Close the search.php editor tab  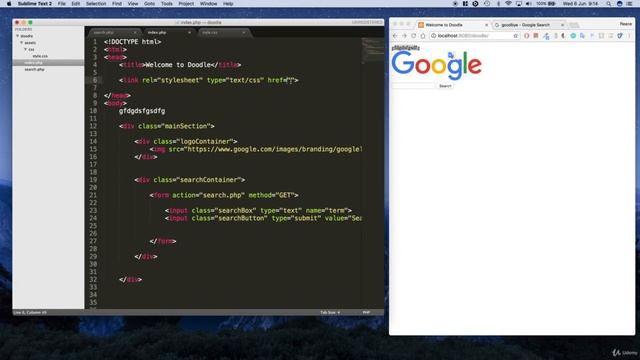coord(135,33)
